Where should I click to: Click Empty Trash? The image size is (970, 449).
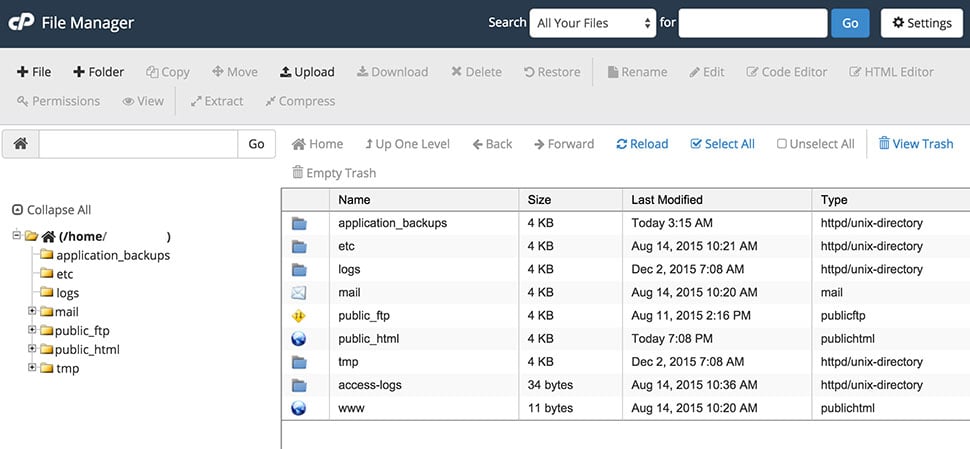point(334,173)
